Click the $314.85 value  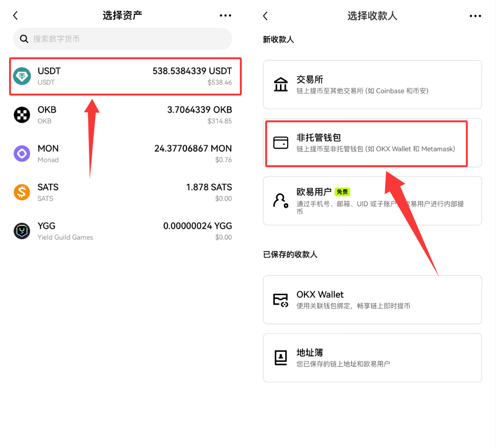pyautogui.click(x=219, y=121)
